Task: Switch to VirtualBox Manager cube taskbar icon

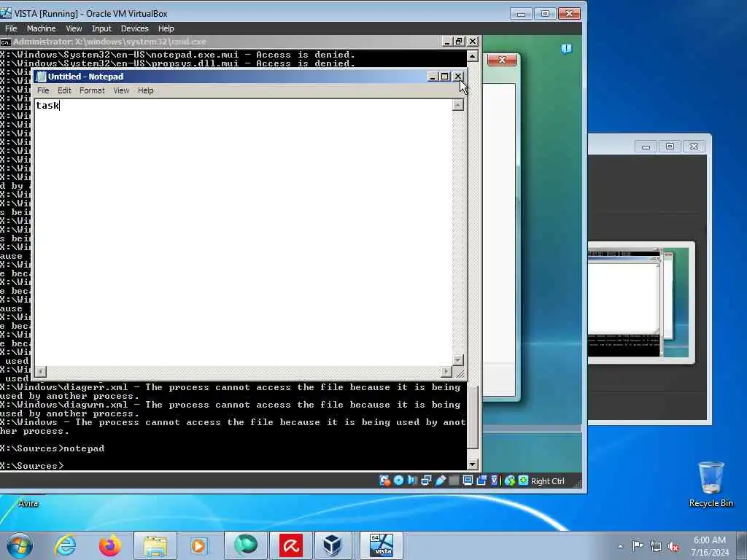Action: pyautogui.click(x=332, y=545)
